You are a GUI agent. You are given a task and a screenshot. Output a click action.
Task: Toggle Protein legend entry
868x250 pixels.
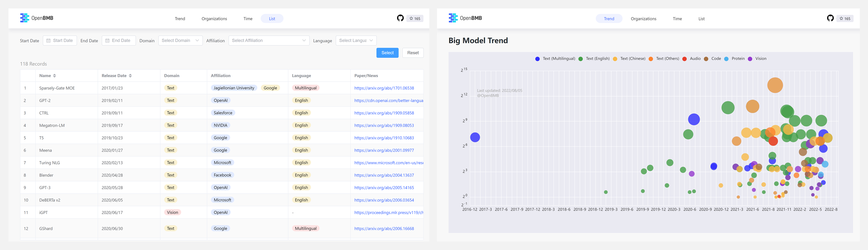(734, 59)
